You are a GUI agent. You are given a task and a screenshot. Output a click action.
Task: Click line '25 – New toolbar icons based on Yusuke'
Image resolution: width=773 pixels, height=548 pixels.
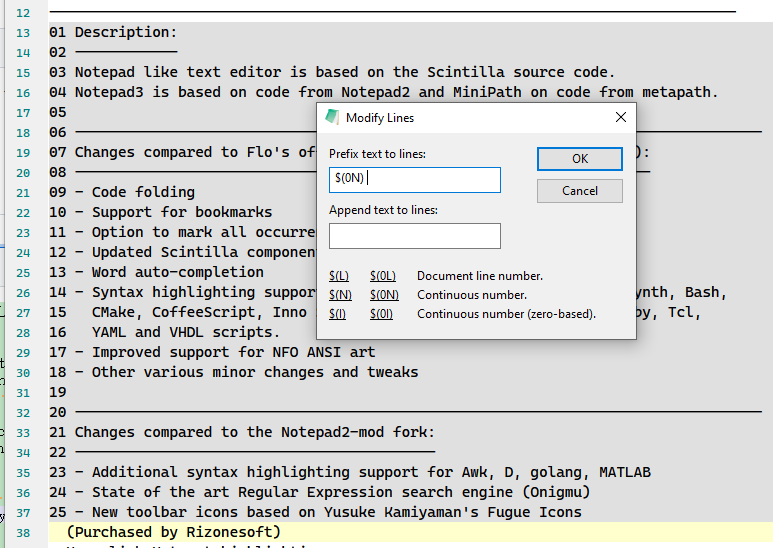(x=315, y=513)
